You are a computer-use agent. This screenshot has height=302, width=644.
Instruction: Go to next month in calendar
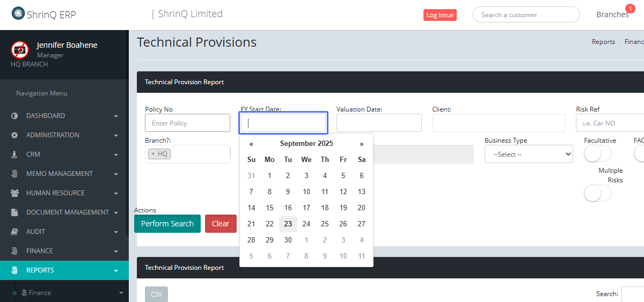[362, 144]
